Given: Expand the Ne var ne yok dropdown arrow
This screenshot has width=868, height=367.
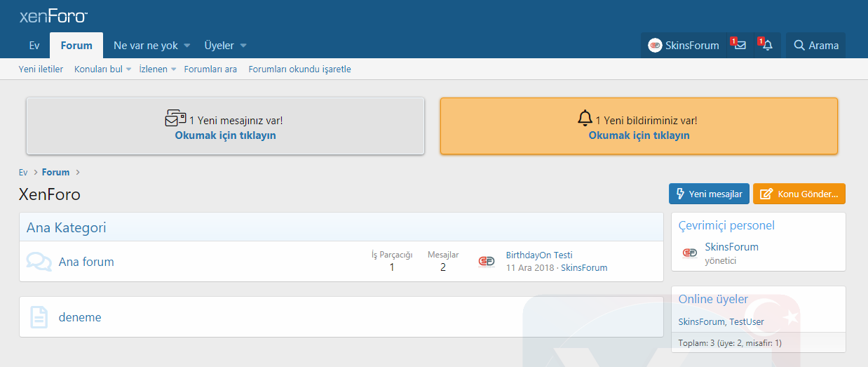Looking at the screenshot, I should (x=187, y=46).
